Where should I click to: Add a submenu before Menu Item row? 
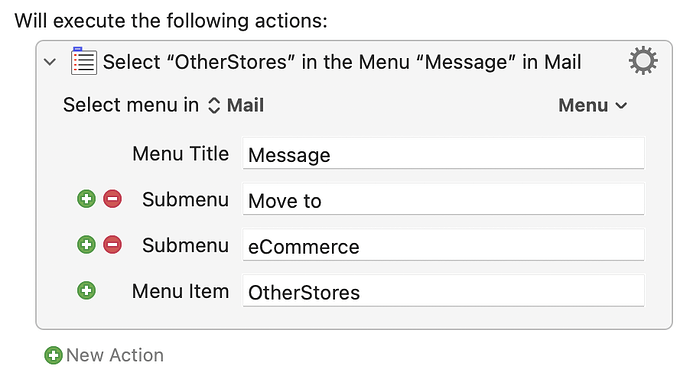[x=86, y=291]
